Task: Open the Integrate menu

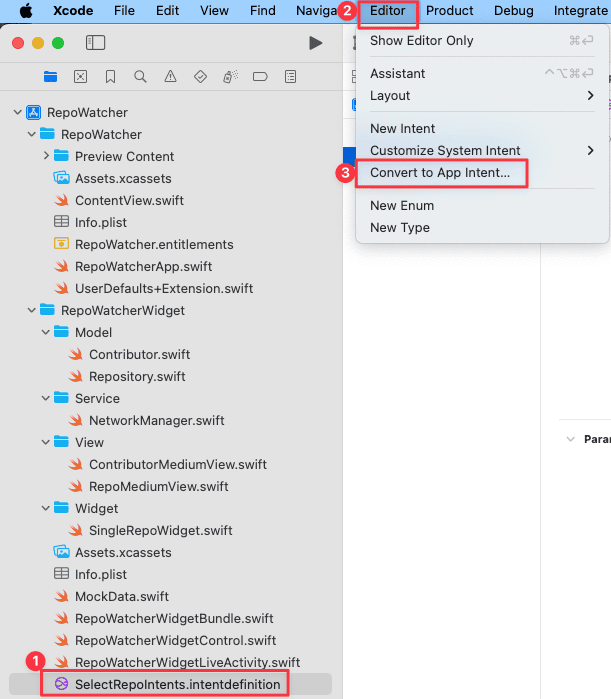Action: [581, 11]
